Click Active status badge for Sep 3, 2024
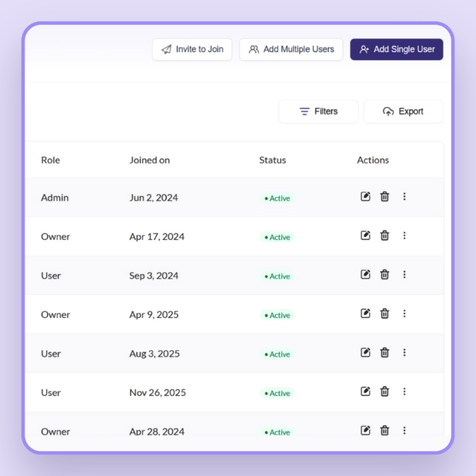This screenshot has width=476, height=476. pyautogui.click(x=277, y=276)
